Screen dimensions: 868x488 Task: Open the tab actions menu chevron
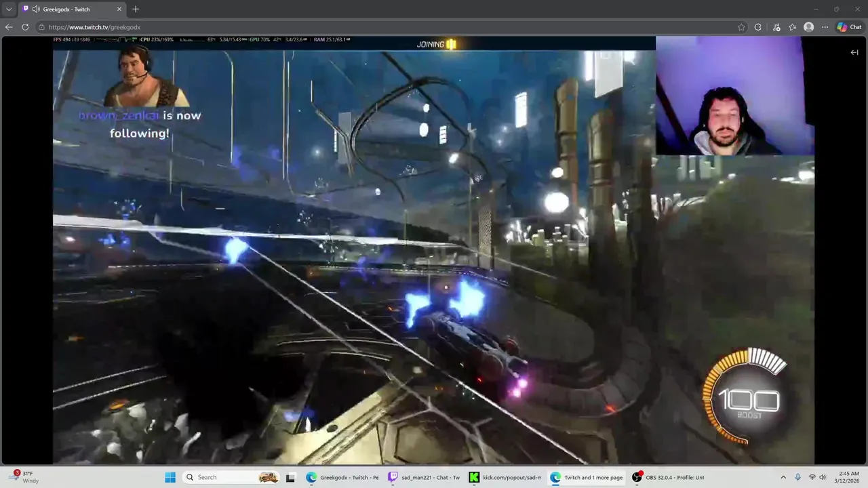pos(9,9)
